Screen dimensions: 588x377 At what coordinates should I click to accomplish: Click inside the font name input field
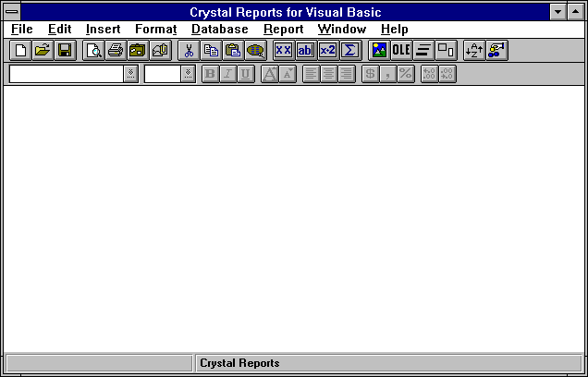pyautogui.click(x=66, y=75)
